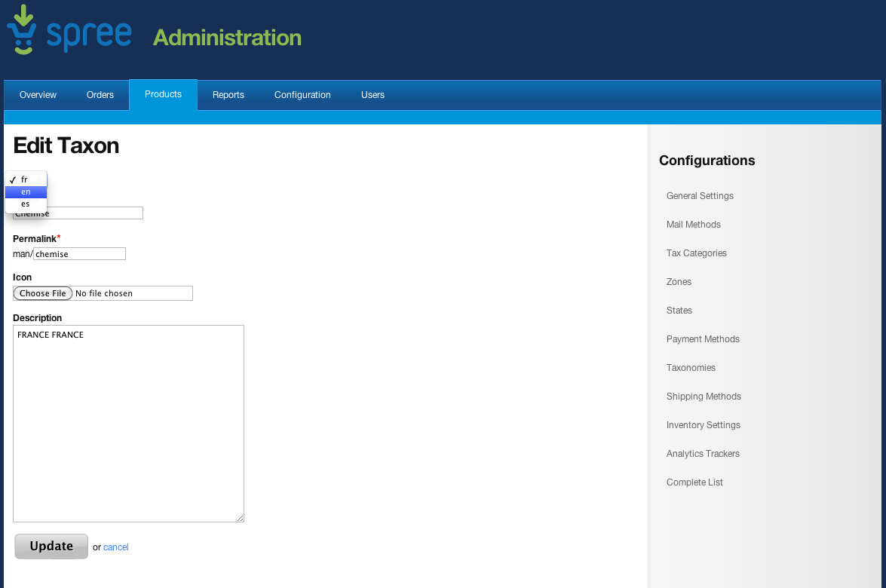The width and height of the screenshot is (886, 588).
Task: Click the cancel link
Action: [x=116, y=547]
